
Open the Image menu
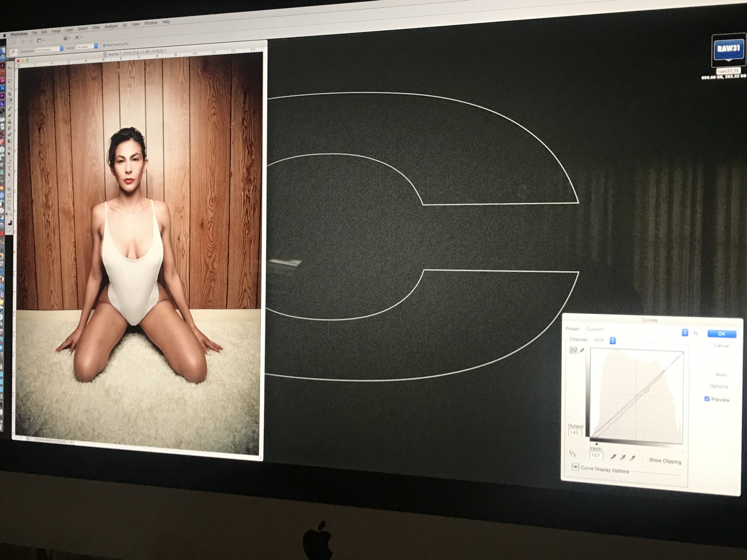56,31
